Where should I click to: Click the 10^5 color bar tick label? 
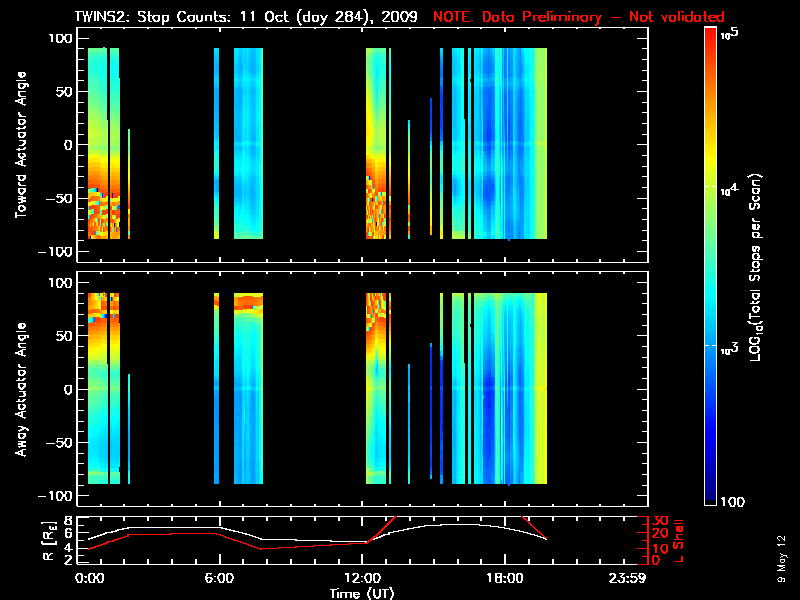[729, 34]
